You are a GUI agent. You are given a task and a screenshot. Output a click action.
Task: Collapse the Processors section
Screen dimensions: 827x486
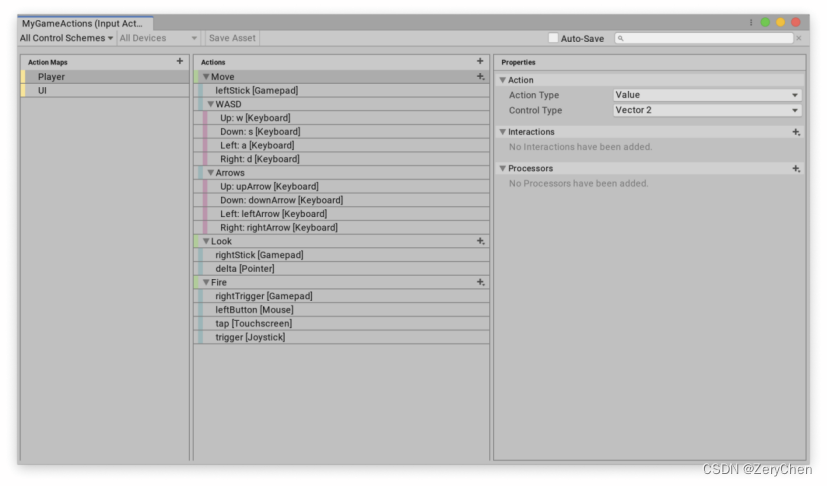coord(503,168)
